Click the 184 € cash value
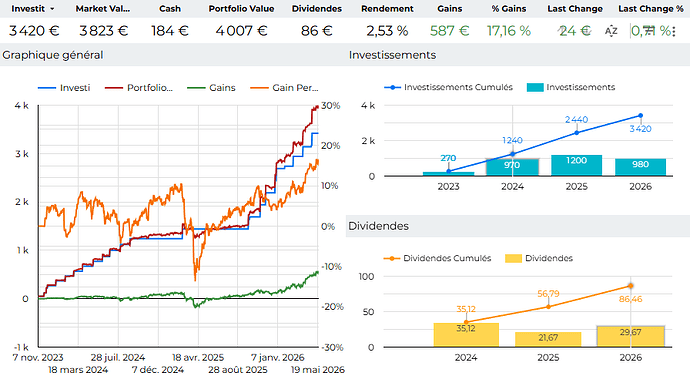 170,31
